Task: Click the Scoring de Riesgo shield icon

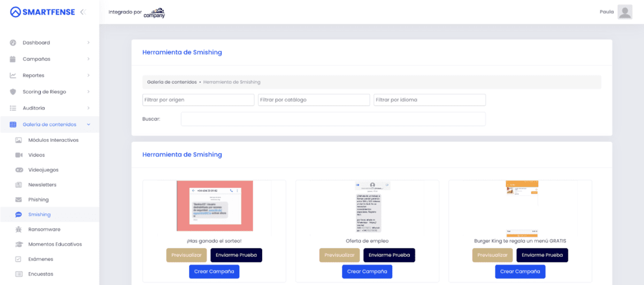Action: (x=13, y=91)
